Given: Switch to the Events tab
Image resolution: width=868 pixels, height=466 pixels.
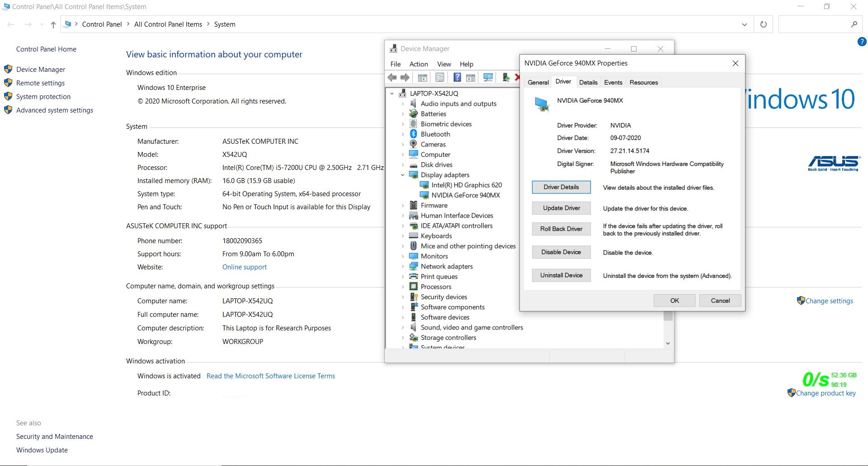Looking at the screenshot, I should (x=613, y=82).
